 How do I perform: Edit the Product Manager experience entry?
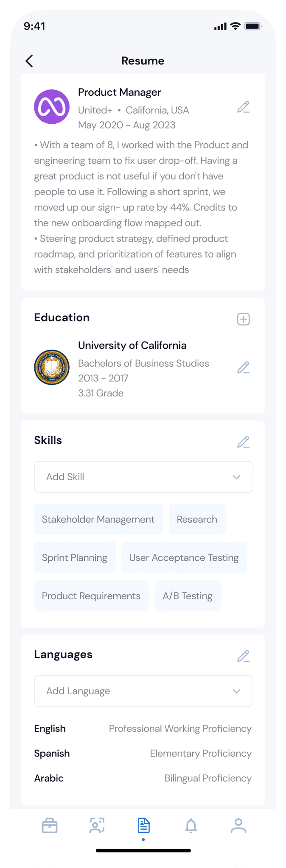243,107
